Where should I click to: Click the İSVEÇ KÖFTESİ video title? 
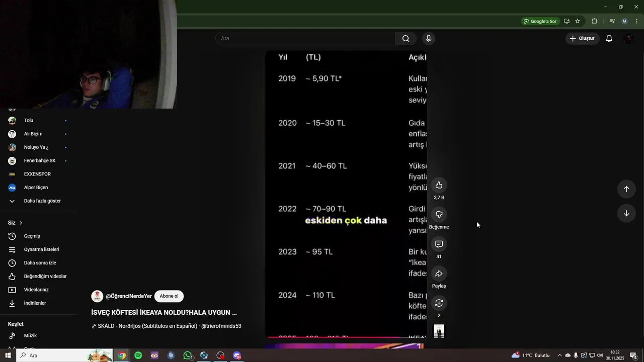(164, 312)
